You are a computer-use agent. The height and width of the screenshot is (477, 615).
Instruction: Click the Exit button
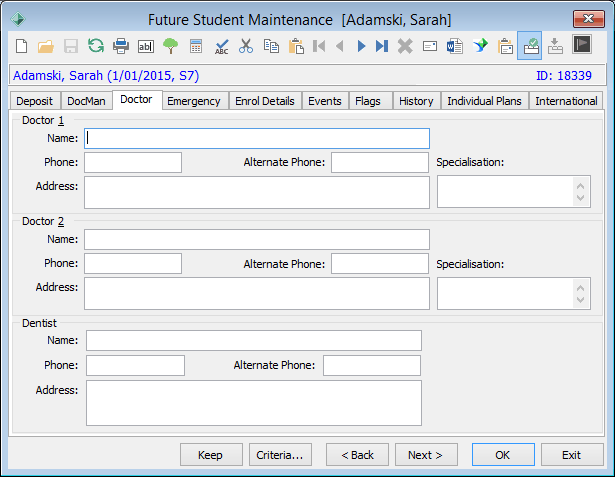(571, 455)
